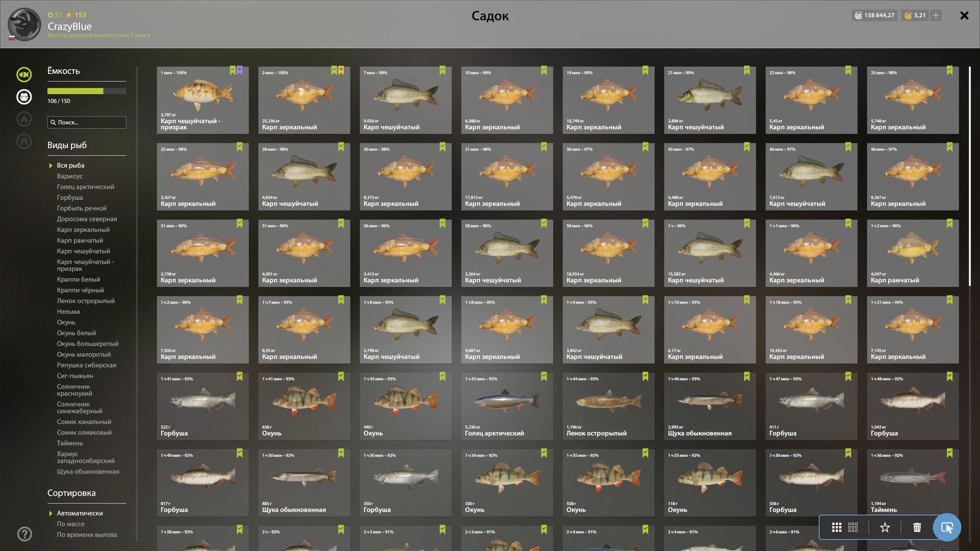Click the select-all filled grid icon

837,527
